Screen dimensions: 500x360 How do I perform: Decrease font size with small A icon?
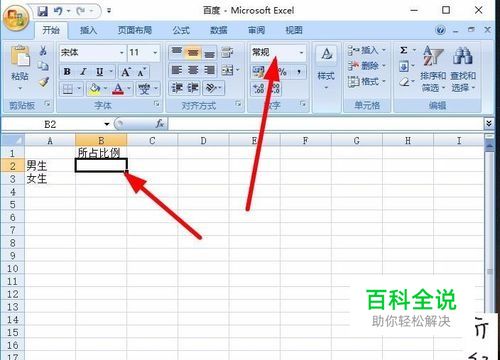coord(142,72)
